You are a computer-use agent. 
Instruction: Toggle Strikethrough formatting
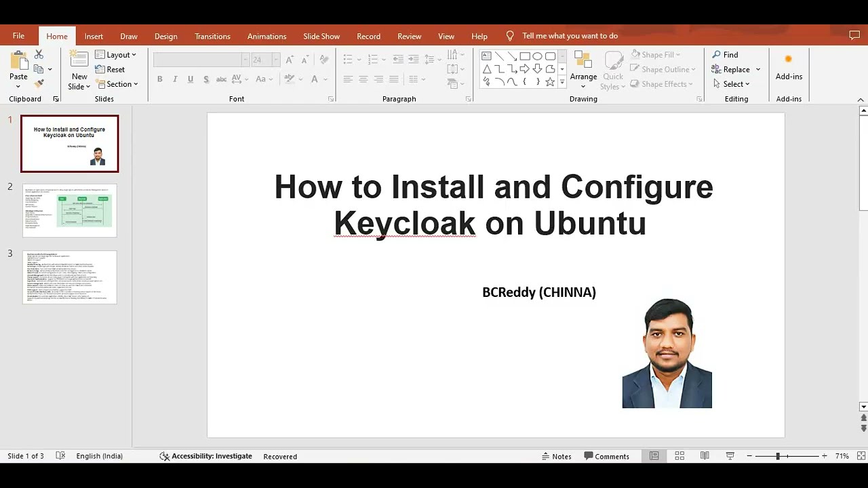(221, 79)
